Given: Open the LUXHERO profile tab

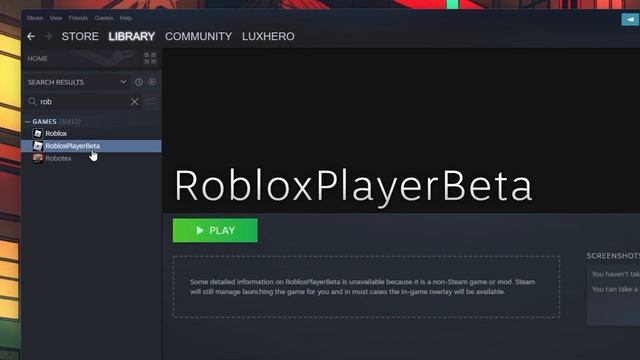Looking at the screenshot, I should pos(268,36).
